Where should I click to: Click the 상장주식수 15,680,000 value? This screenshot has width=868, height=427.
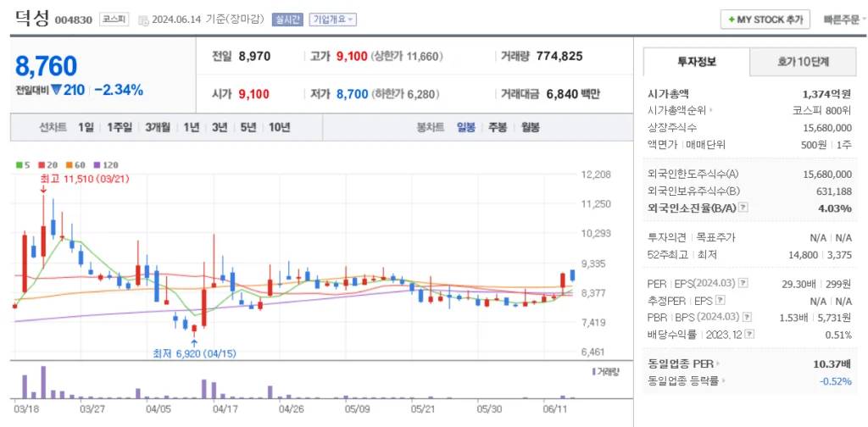click(x=827, y=128)
